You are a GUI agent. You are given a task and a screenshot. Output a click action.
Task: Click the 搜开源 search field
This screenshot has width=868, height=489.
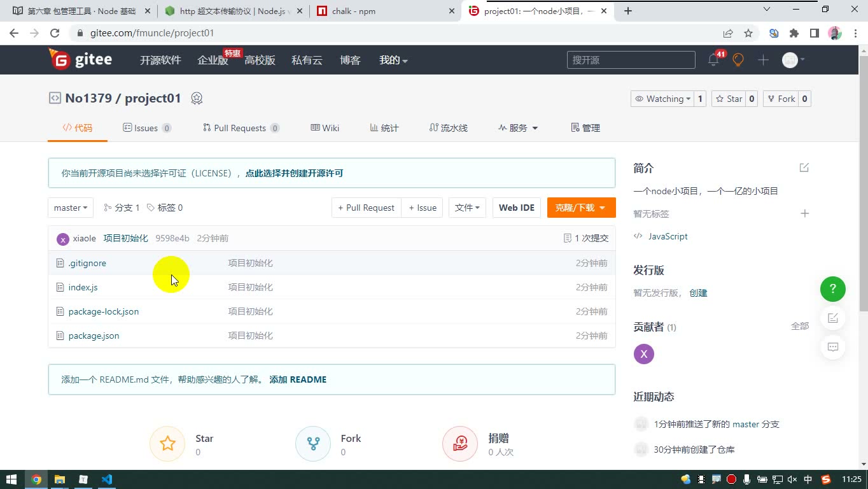tap(631, 60)
